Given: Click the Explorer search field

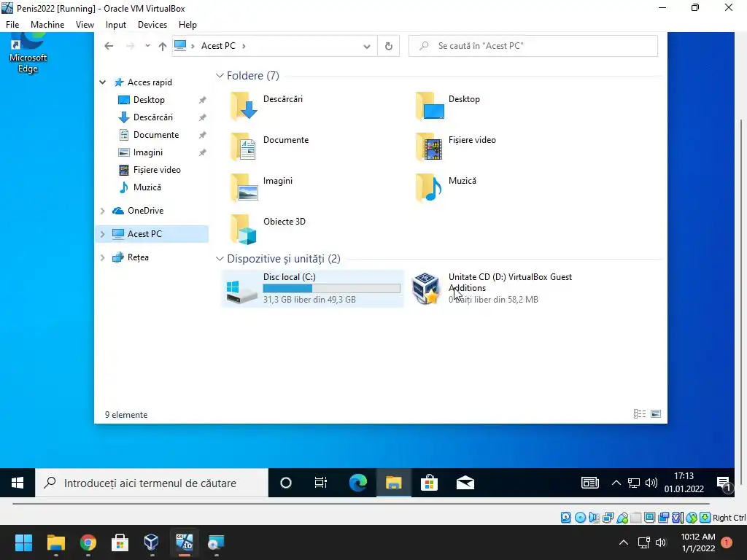Looking at the screenshot, I should pyautogui.click(x=533, y=46).
